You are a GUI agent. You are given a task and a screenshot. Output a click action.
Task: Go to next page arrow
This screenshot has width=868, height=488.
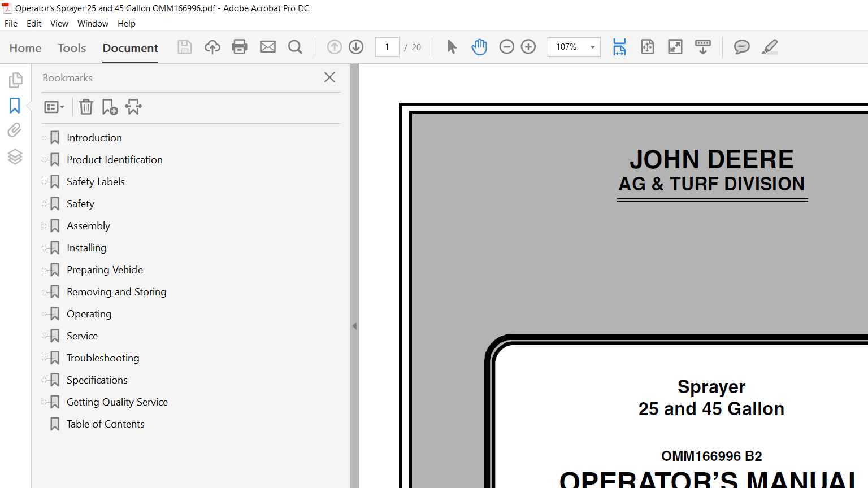[356, 47]
